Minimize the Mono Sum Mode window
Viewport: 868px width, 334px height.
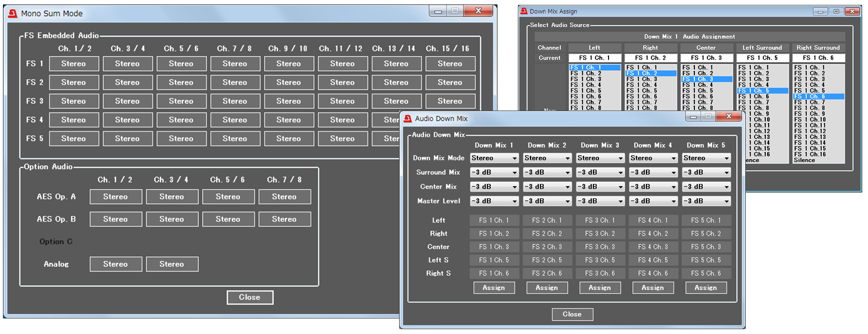coord(438,11)
